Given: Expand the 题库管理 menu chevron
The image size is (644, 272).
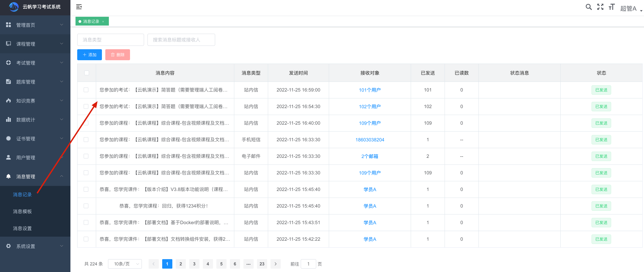Looking at the screenshot, I should pyautogui.click(x=61, y=82).
